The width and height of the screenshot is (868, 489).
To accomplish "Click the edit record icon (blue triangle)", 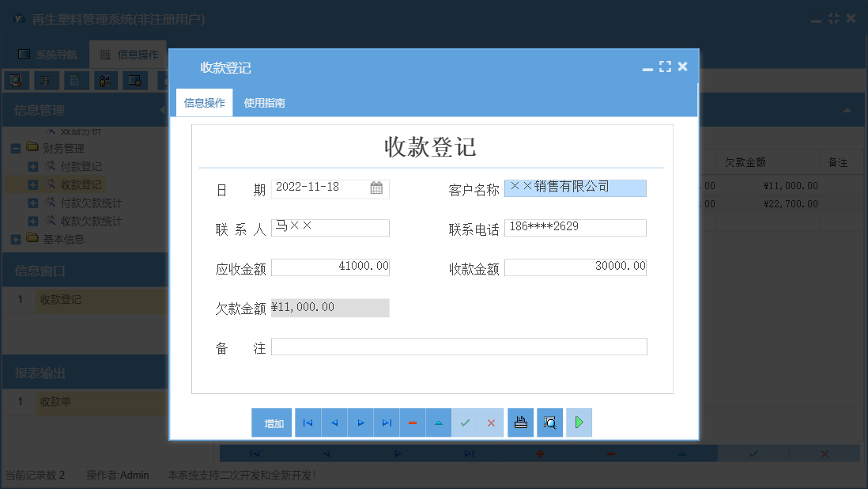I will tap(439, 422).
